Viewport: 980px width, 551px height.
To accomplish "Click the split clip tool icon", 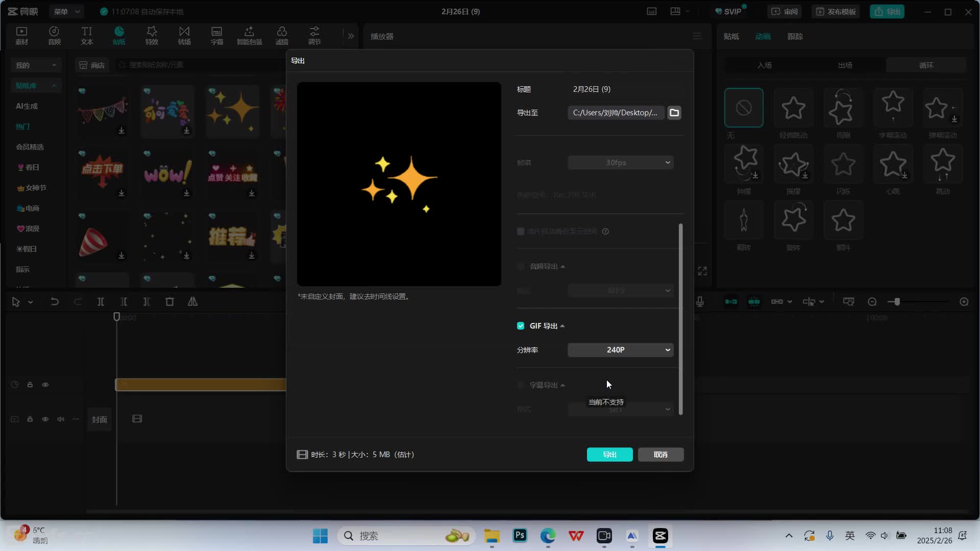I will [101, 302].
